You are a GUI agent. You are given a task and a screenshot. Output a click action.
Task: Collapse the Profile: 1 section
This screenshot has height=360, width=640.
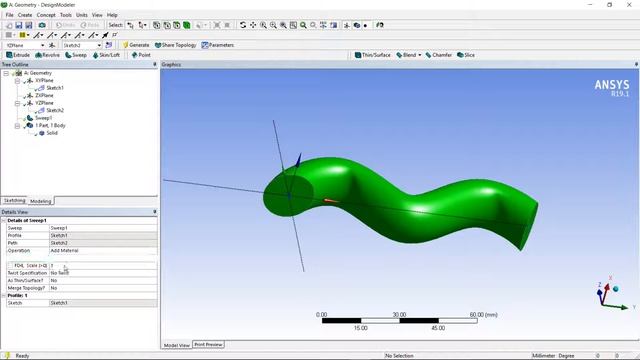click(x=4, y=296)
